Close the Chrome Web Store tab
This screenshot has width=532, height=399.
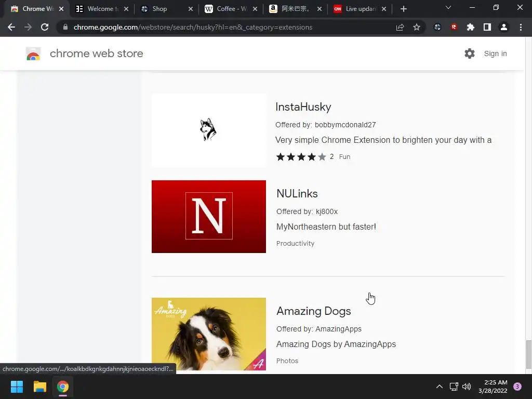(x=61, y=9)
